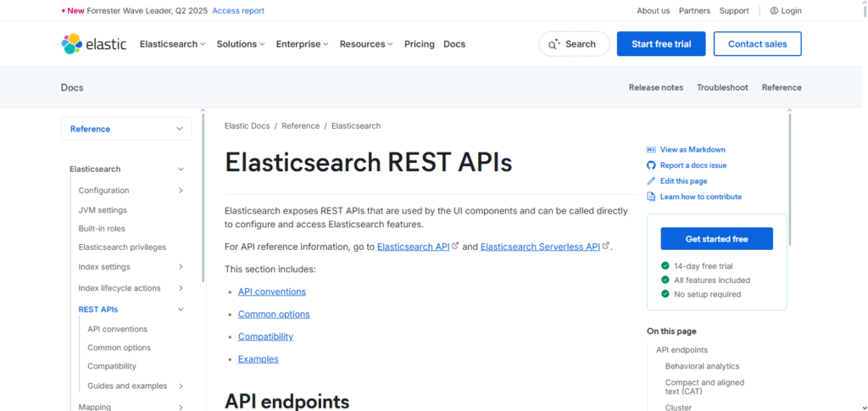Open the Support link
This screenshot has height=411, width=868.
pos(734,10)
